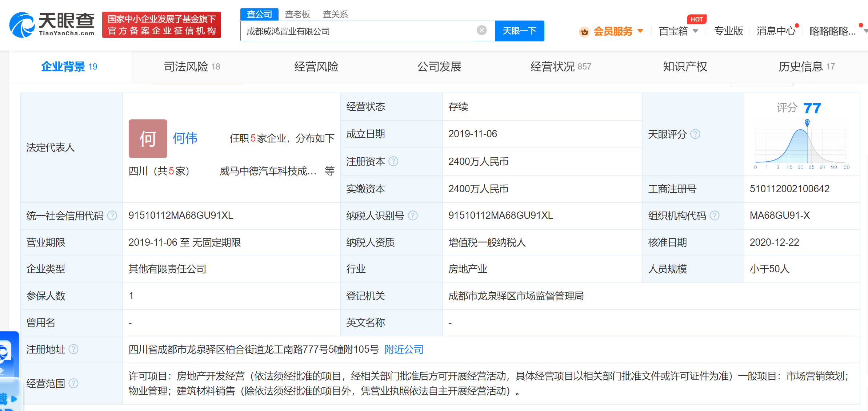Select the taxpayer ID 91510112MA68GU91XL under 纳税人识别号
Viewport: 868px width, 411px height.
click(500, 216)
